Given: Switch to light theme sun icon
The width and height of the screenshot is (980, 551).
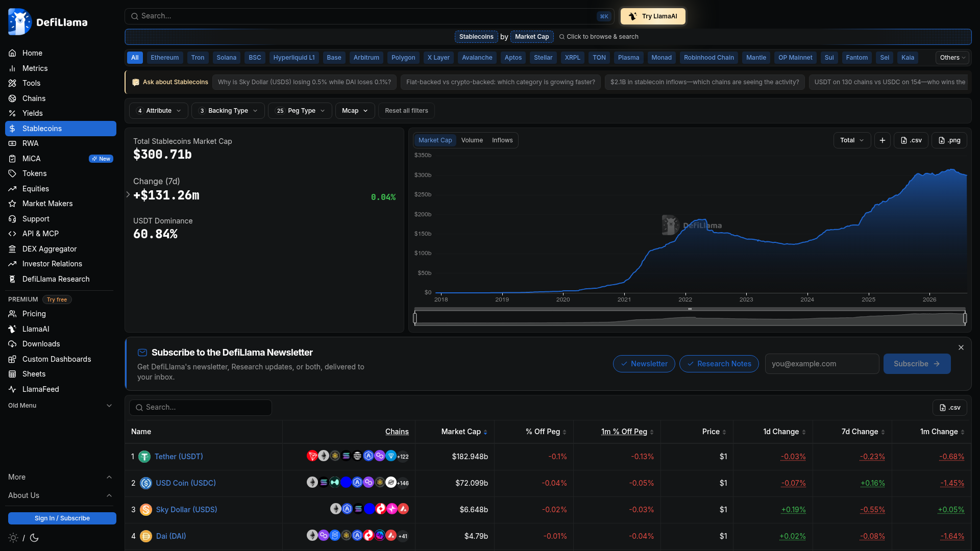Looking at the screenshot, I should pyautogui.click(x=13, y=538).
